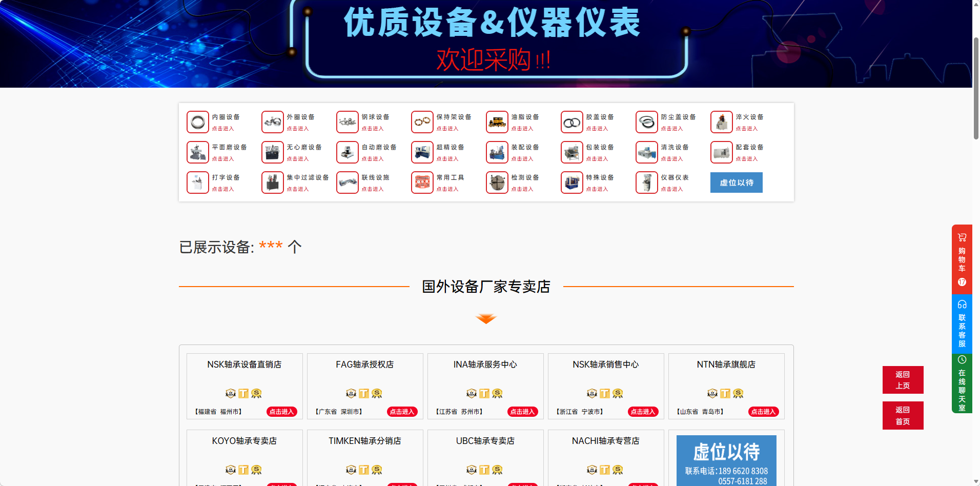This screenshot has height=486, width=980.
Task: Click the orange down arrow below 国外设备厂家专卖店
Action: [x=486, y=319]
